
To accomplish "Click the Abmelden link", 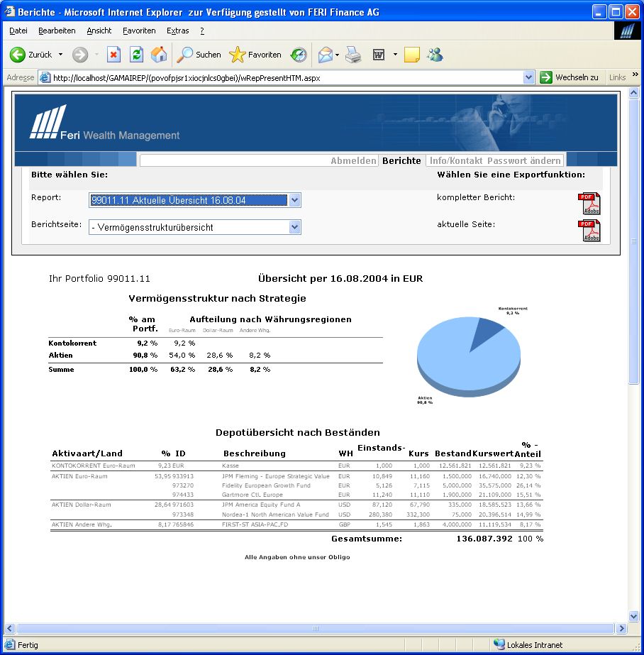I will (353, 161).
